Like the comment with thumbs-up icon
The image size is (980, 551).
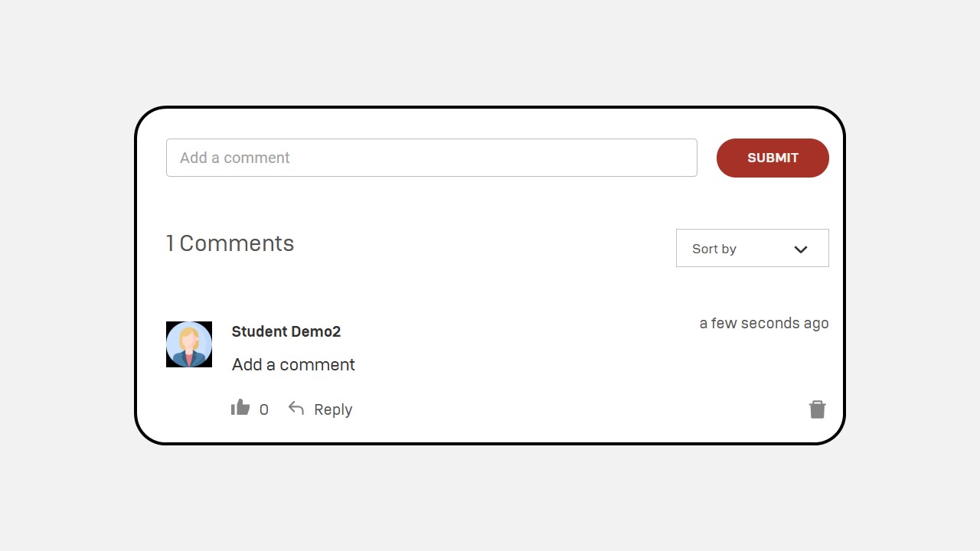[240, 408]
